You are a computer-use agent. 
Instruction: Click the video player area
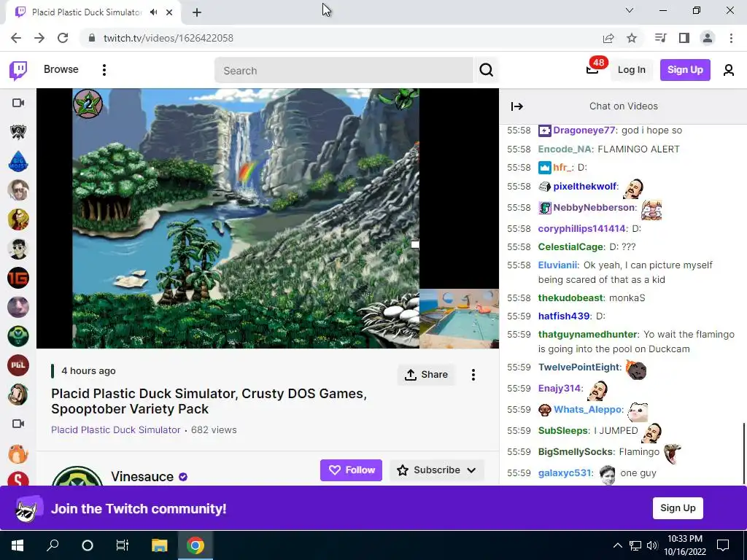pos(267,219)
